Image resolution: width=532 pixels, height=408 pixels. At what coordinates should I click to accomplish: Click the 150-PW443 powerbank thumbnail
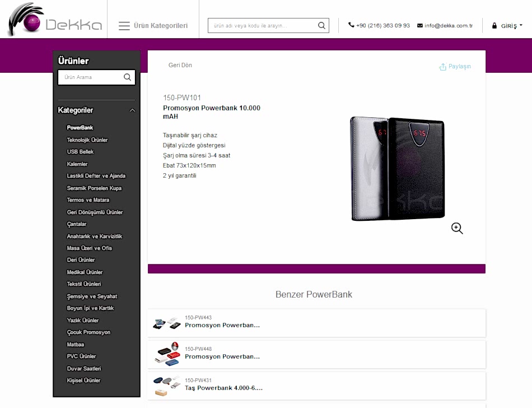point(166,323)
